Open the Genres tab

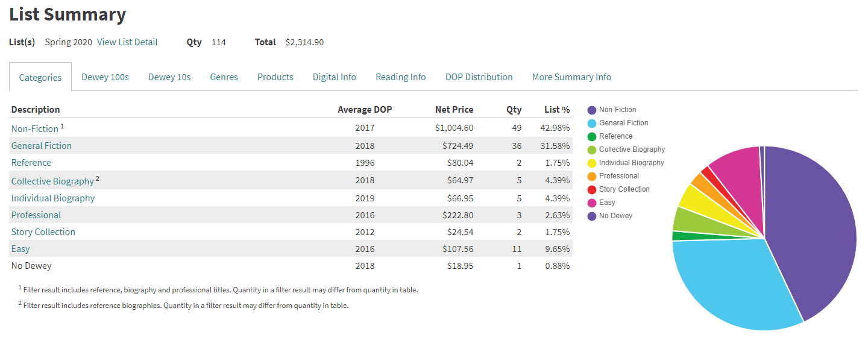(x=224, y=77)
